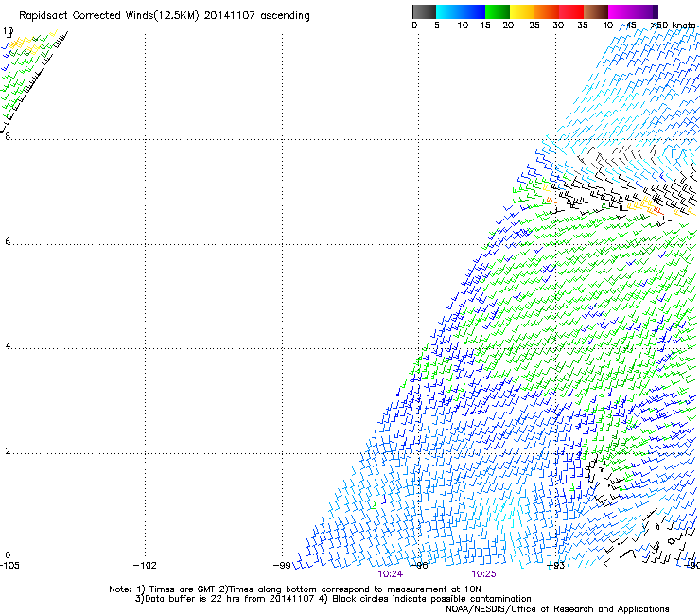Click the date text '20141107 ascending' in title
The width and height of the screenshot is (700, 615).
pos(256,16)
